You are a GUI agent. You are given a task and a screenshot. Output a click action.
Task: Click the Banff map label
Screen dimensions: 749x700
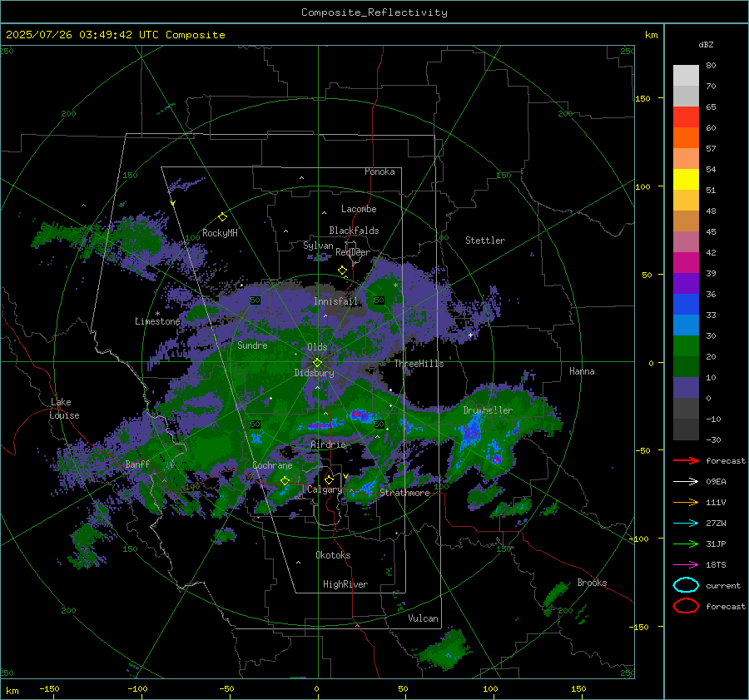pyautogui.click(x=137, y=464)
